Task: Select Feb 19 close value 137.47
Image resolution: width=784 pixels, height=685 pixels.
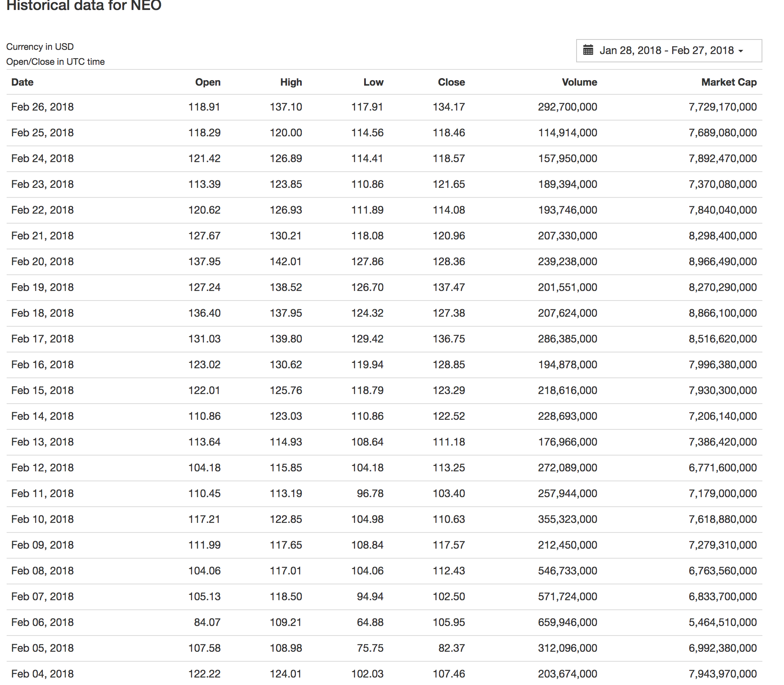Action: tap(449, 288)
